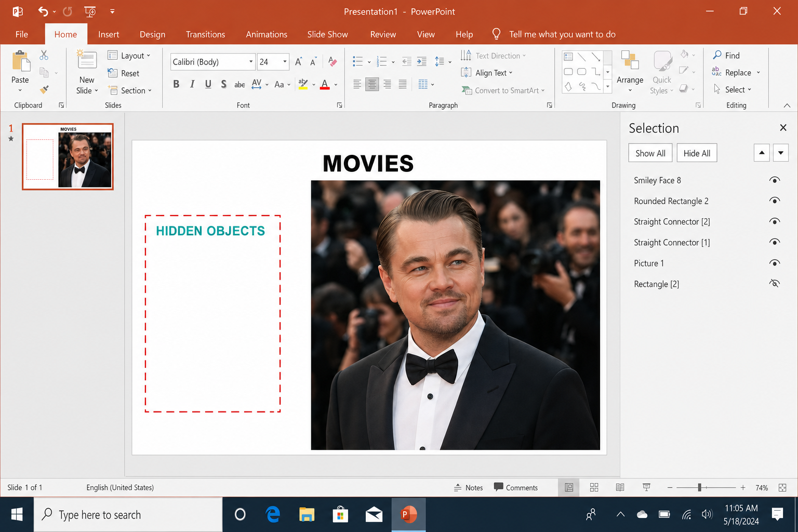Click the Show All button
The image size is (798, 532).
pyautogui.click(x=650, y=153)
